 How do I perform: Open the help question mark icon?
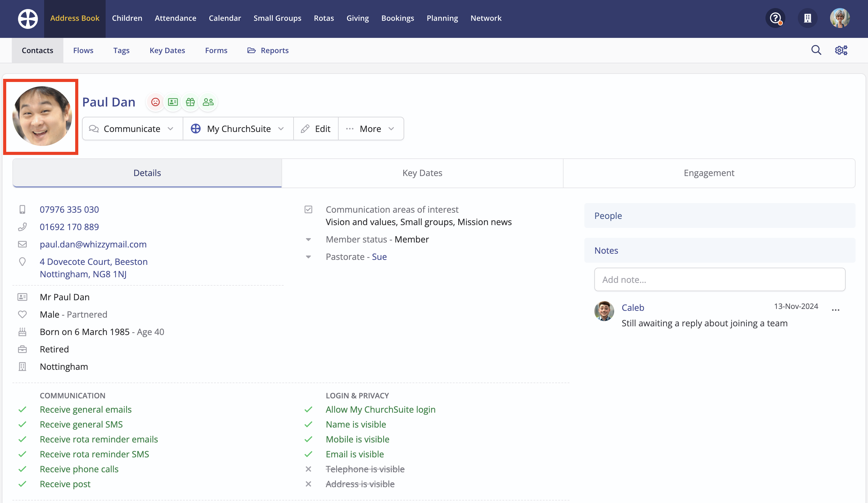pos(775,18)
